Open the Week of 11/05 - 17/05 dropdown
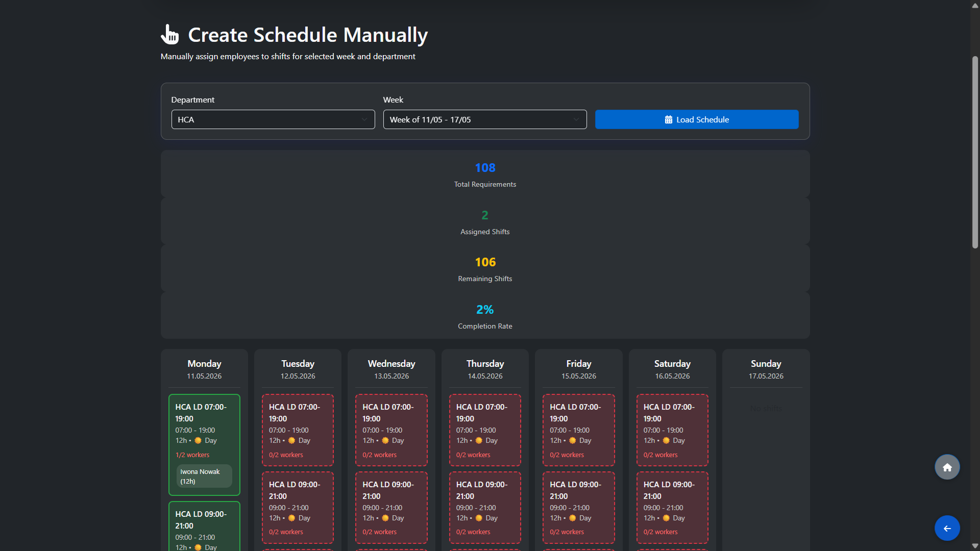This screenshot has height=551, width=980. pos(484,119)
